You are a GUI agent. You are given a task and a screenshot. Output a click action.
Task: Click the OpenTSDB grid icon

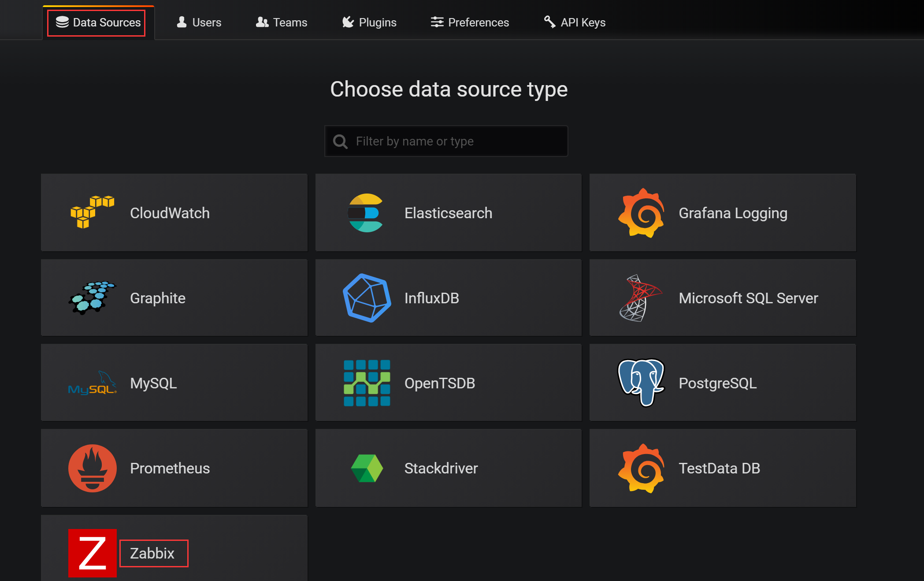[x=367, y=383]
